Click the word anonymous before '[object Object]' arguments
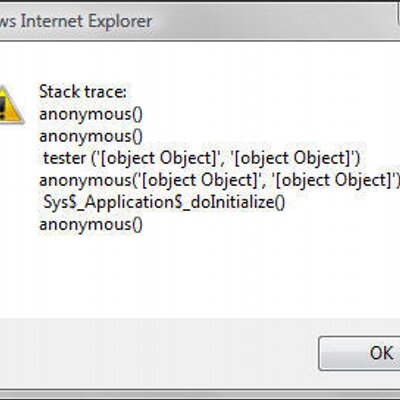Viewport: 400px width, 400px height. [85, 180]
